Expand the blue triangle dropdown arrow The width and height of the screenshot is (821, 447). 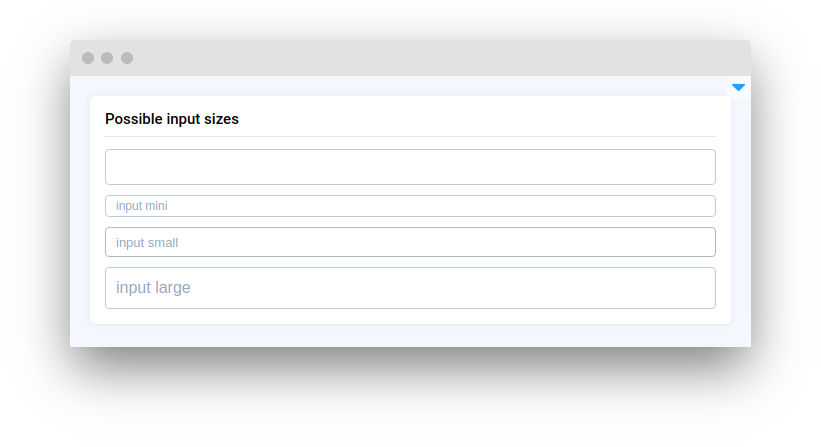click(738, 88)
